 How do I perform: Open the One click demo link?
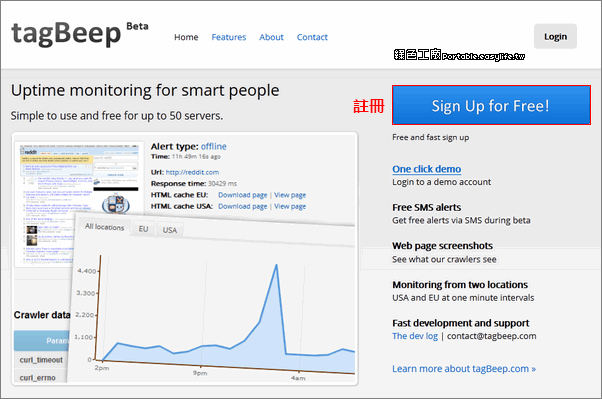[x=427, y=169]
